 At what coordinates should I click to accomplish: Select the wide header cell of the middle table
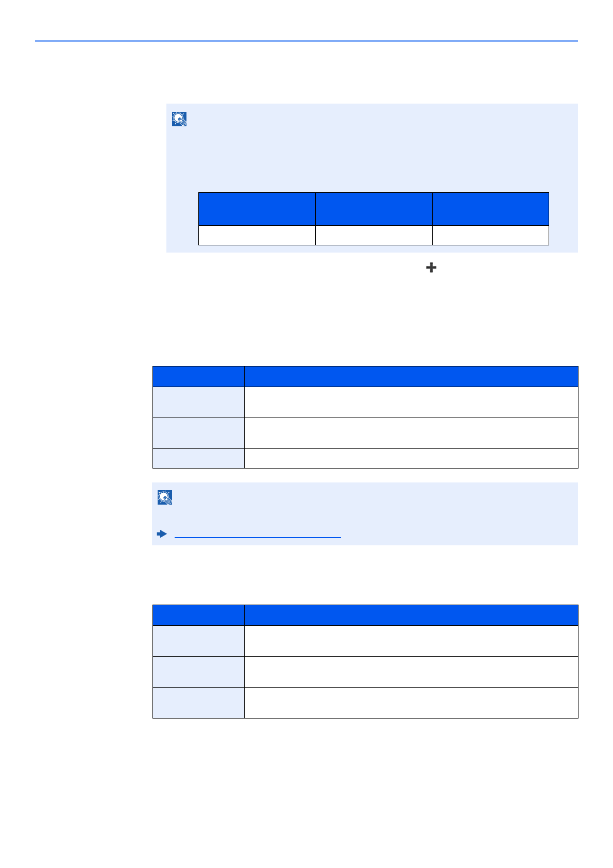411,376
